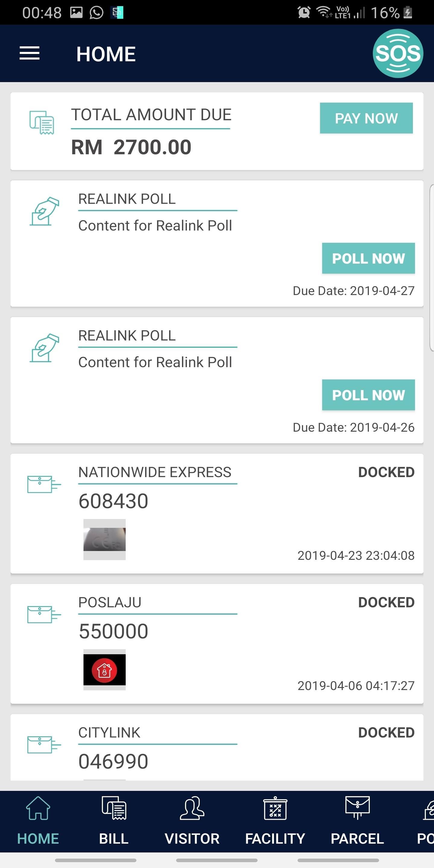Tap the voting hand icon of first Realink Poll
The height and width of the screenshot is (868, 434).
point(45,211)
